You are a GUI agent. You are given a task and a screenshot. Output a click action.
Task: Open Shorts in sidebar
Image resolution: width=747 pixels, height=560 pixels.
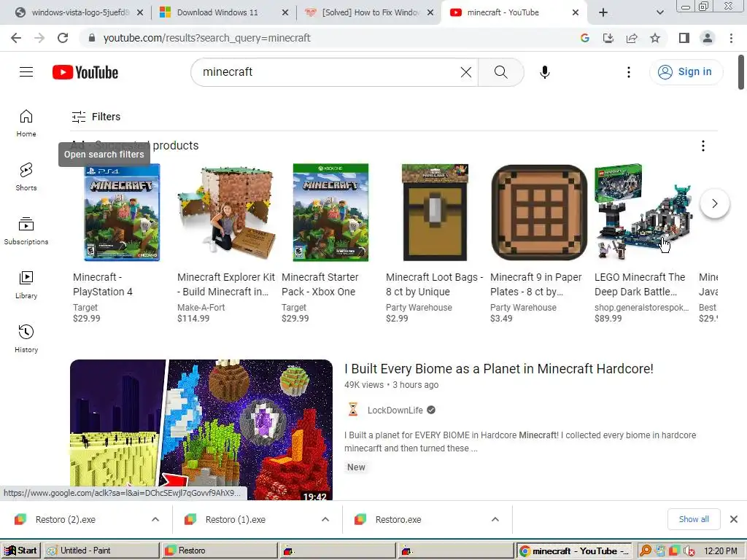tap(26, 176)
